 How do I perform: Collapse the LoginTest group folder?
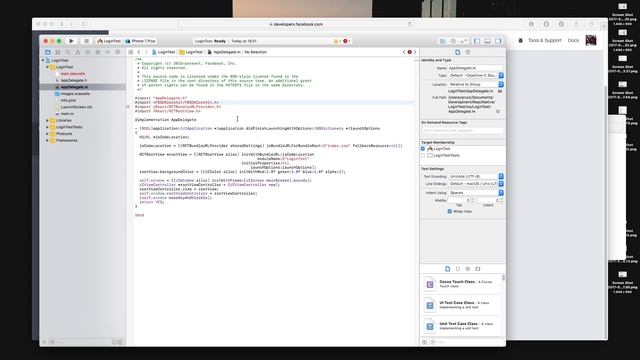click(47, 67)
